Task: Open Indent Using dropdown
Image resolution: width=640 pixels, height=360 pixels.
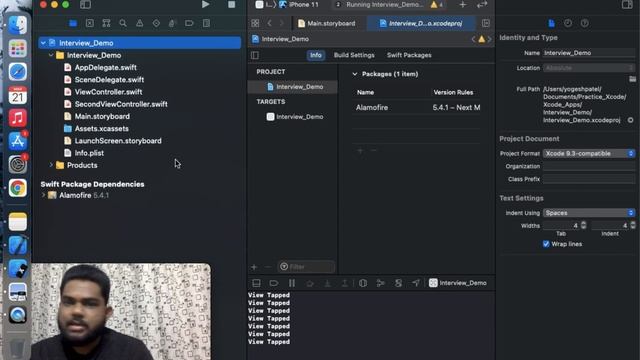Action: 589,213
